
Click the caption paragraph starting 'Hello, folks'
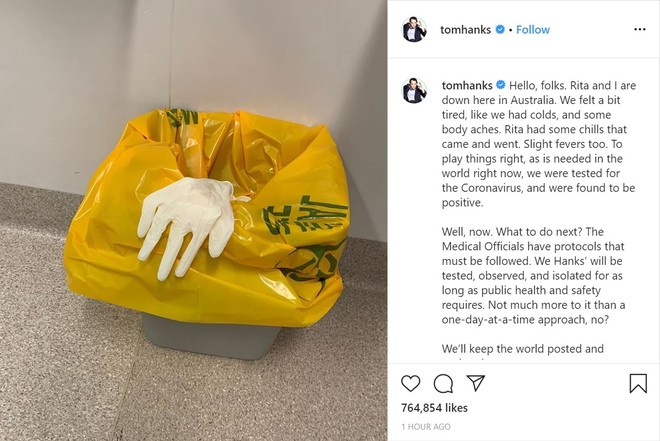coord(538,144)
